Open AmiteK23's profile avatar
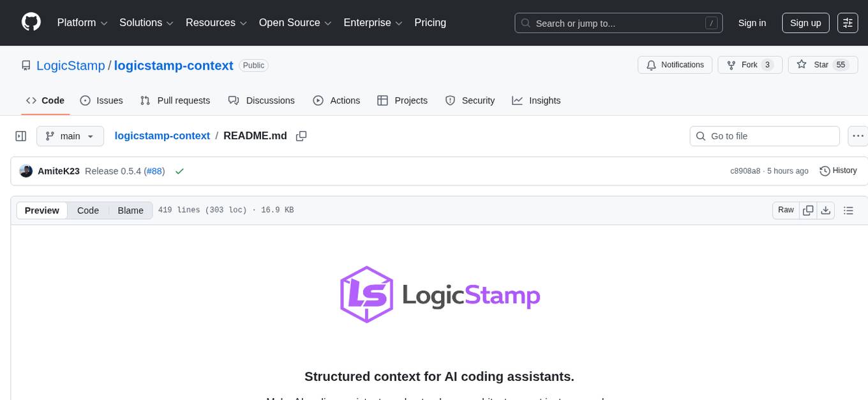 pos(26,171)
